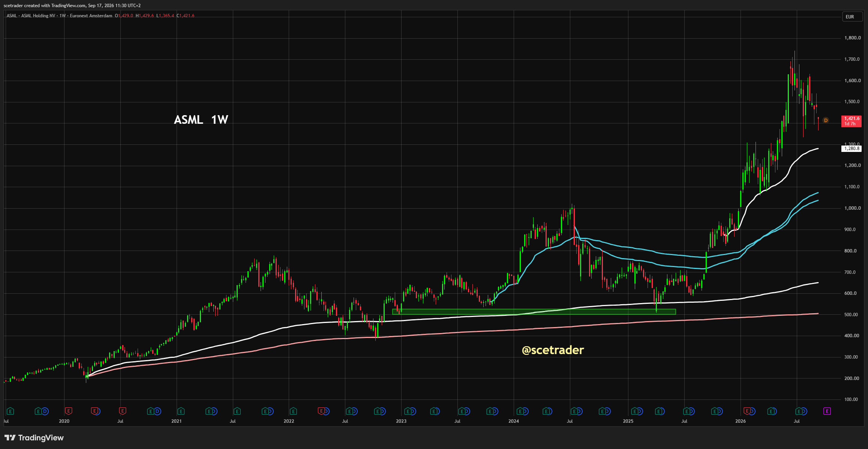Click the 2024 label on time axis
This screenshot has width=868, height=449.
pos(514,421)
